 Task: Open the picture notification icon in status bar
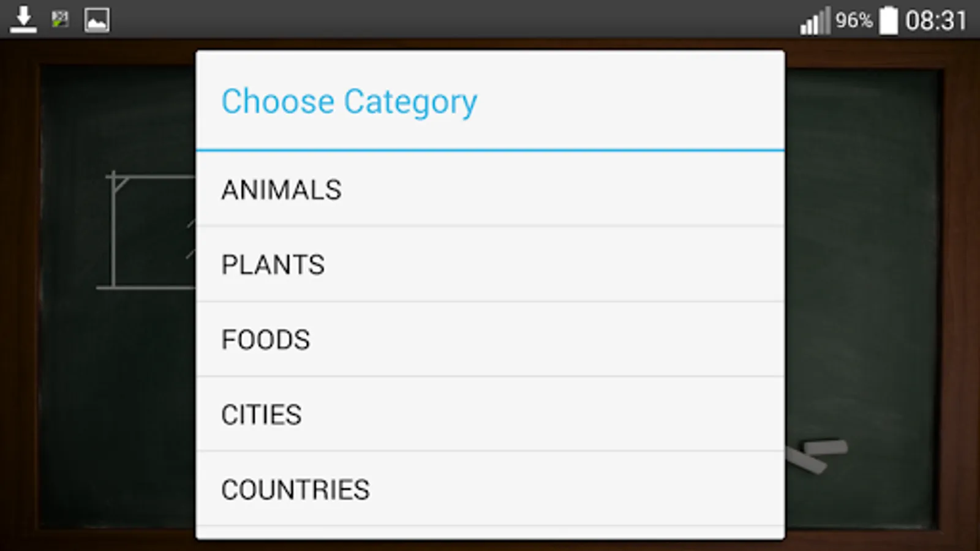click(97, 20)
